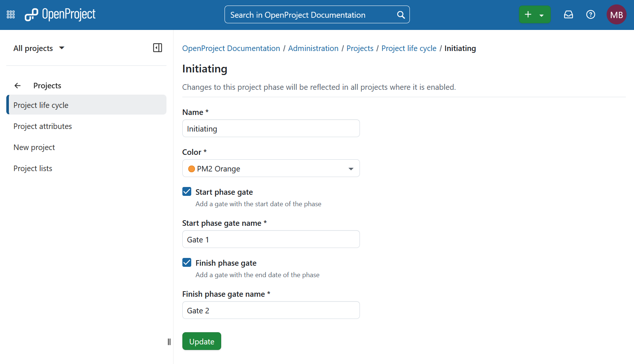This screenshot has width=634, height=364.
Task: Expand the green plus dropdown arrow
Action: pos(542,14)
